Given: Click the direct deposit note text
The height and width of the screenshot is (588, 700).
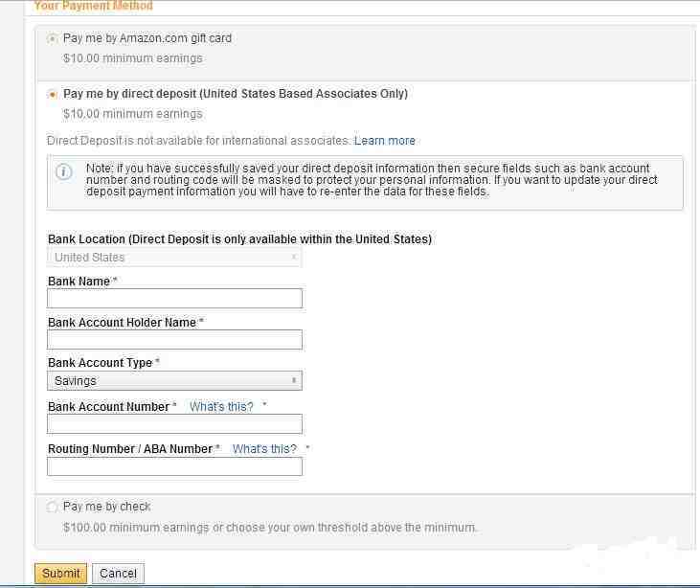Looking at the screenshot, I should pos(373,180).
